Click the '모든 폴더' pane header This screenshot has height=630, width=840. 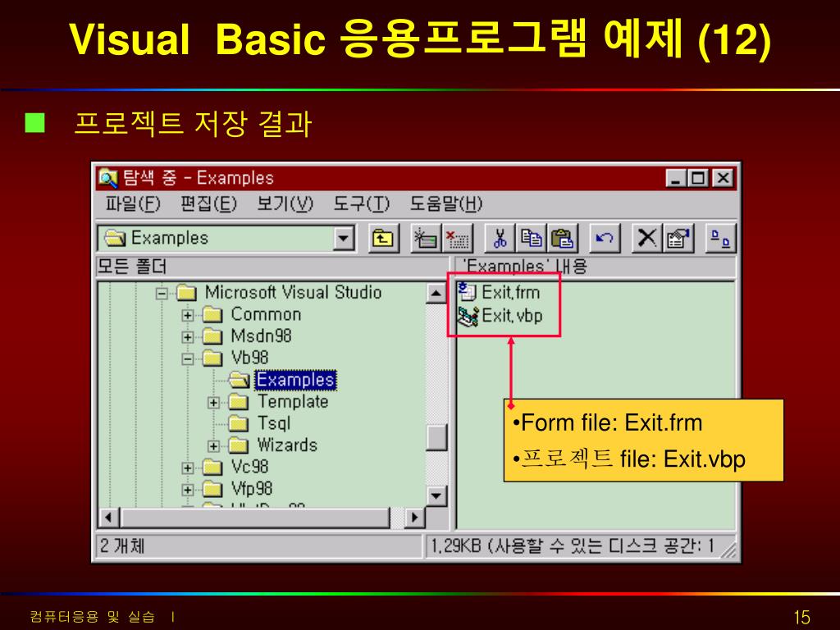tap(272, 267)
